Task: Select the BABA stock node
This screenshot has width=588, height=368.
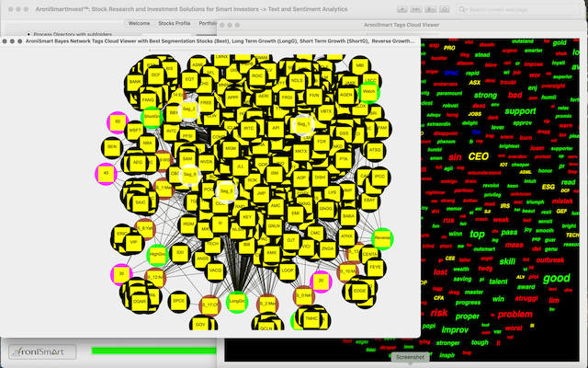Action: click(x=348, y=217)
